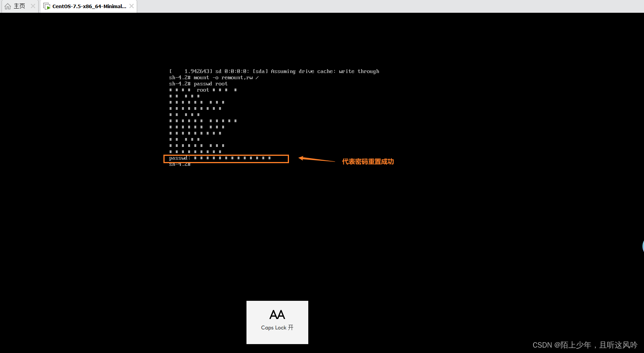Select the CentOS-7.5-x86_64-Minimal VM tab
Viewport: 644px width, 353px height.
[x=89, y=6]
